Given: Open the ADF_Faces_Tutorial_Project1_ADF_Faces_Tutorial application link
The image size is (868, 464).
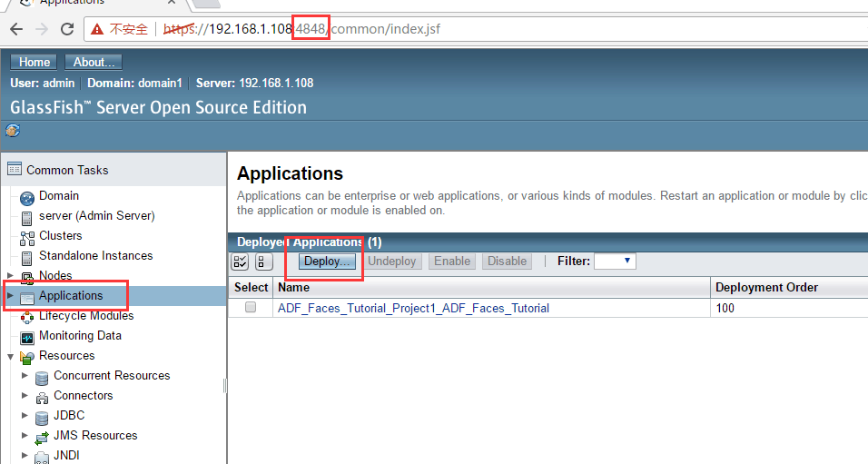Looking at the screenshot, I should (413, 308).
